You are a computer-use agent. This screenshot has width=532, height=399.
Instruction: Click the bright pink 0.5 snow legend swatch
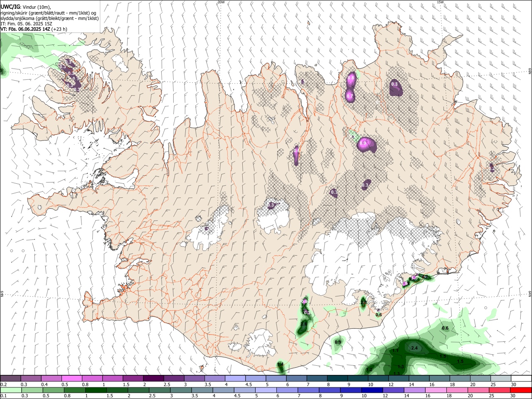72,379
